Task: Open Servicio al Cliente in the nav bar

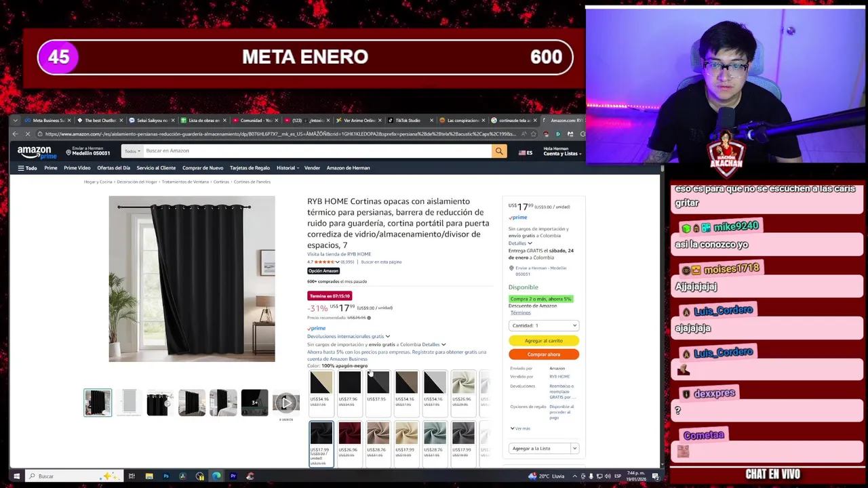Action: [156, 168]
